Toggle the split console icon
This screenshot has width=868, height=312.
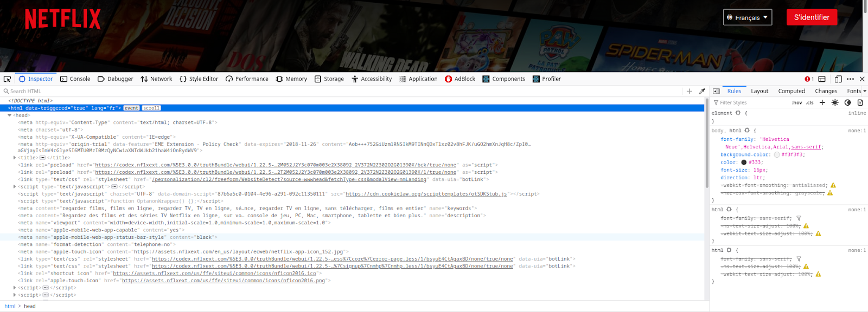(822, 79)
